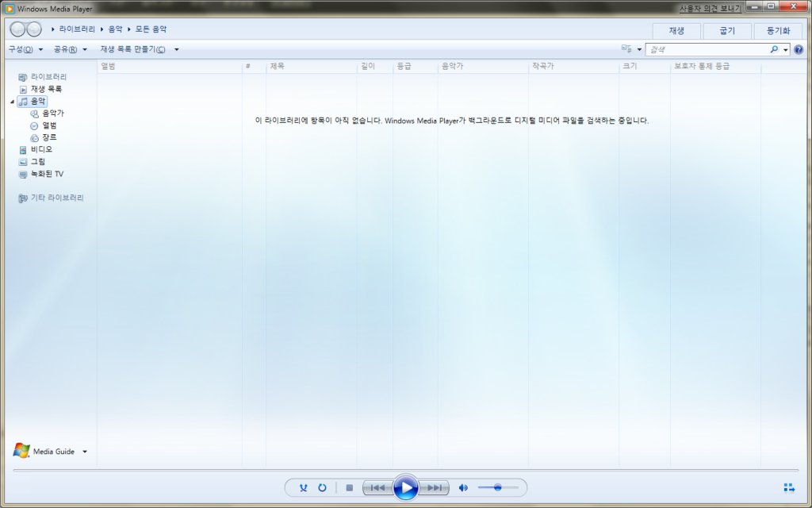Click the large Play button
This screenshot has height=508, width=812.
coord(406,487)
